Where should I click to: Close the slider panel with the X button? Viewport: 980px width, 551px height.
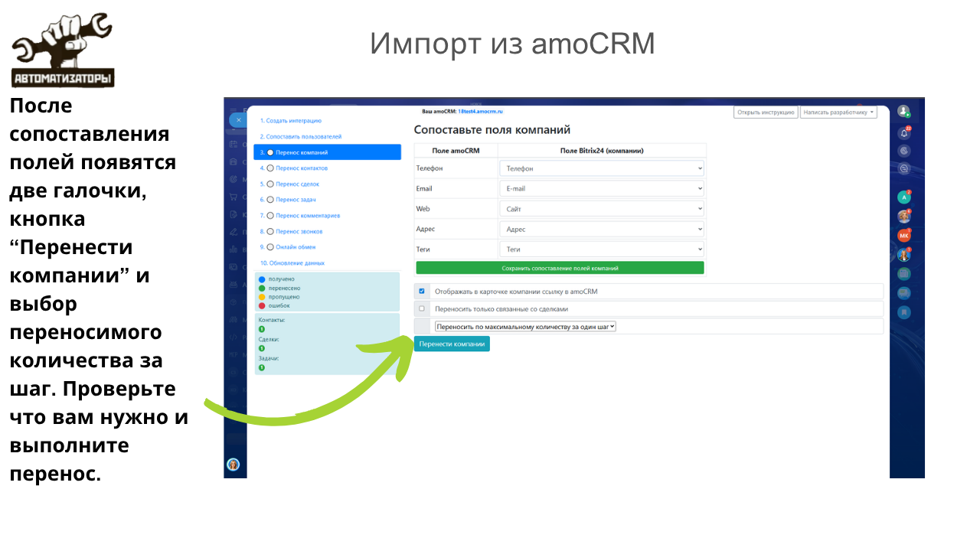pyautogui.click(x=238, y=120)
